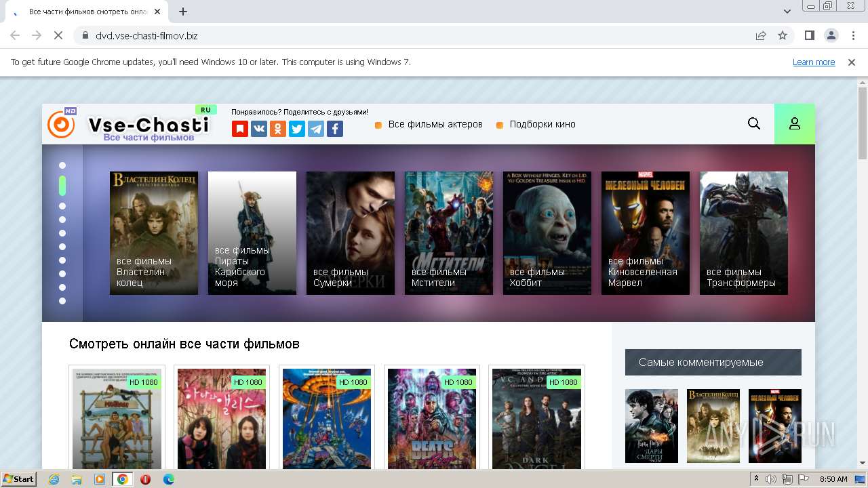Open the site search magnifier
868x488 pixels.
coord(754,123)
